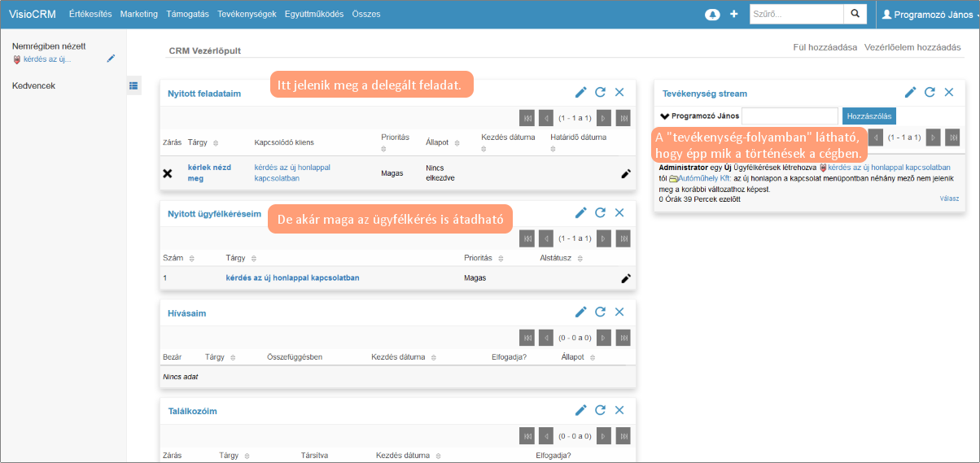Edit the 'kérlek nézd meg' task row
980x463 pixels.
click(625, 173)
